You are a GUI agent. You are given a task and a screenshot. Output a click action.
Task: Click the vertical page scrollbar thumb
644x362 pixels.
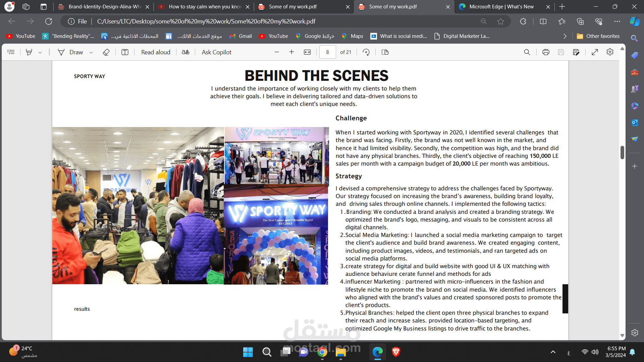click(622, 153)
